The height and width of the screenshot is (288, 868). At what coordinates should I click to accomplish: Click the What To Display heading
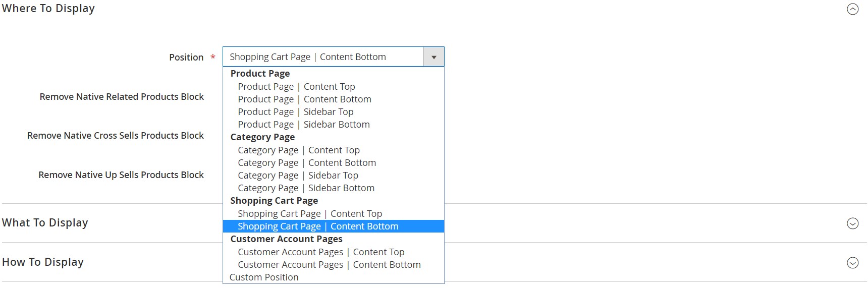click(45, 223)
